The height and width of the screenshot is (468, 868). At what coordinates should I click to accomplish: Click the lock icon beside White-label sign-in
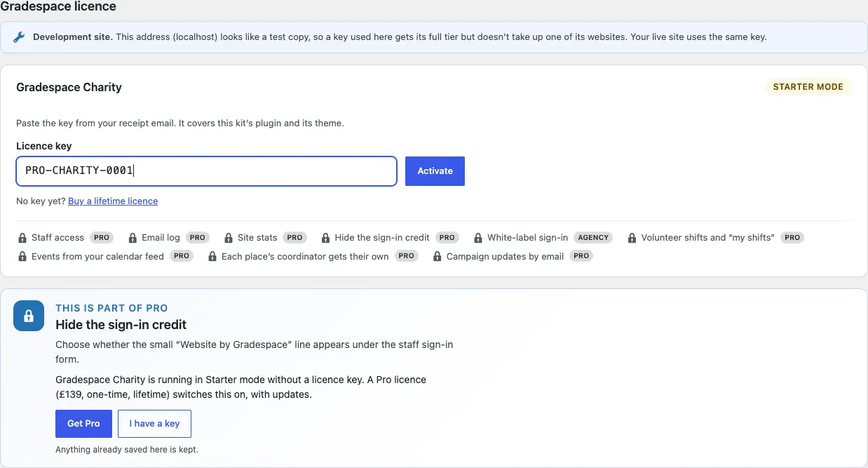[x=478, y=238]
